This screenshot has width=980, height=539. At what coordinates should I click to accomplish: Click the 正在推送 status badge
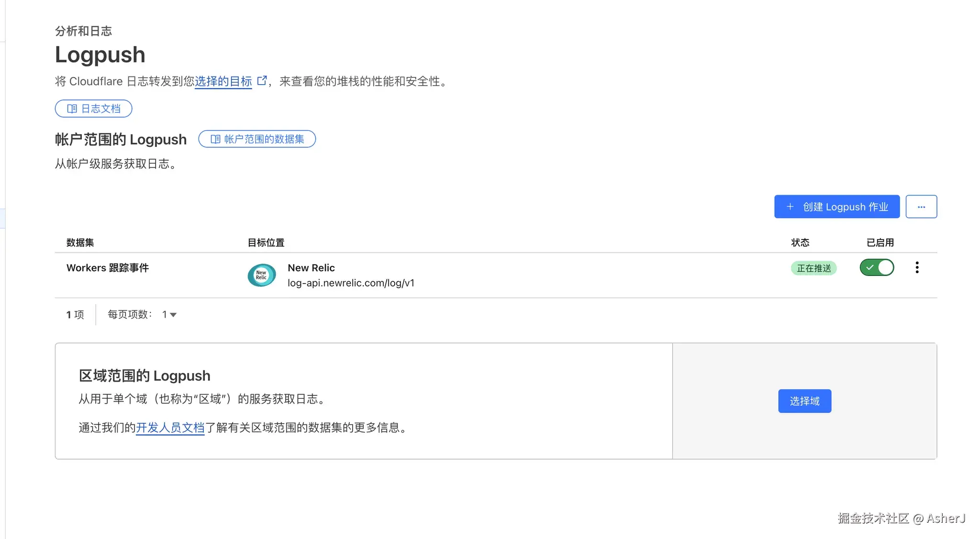pos(813,268)
